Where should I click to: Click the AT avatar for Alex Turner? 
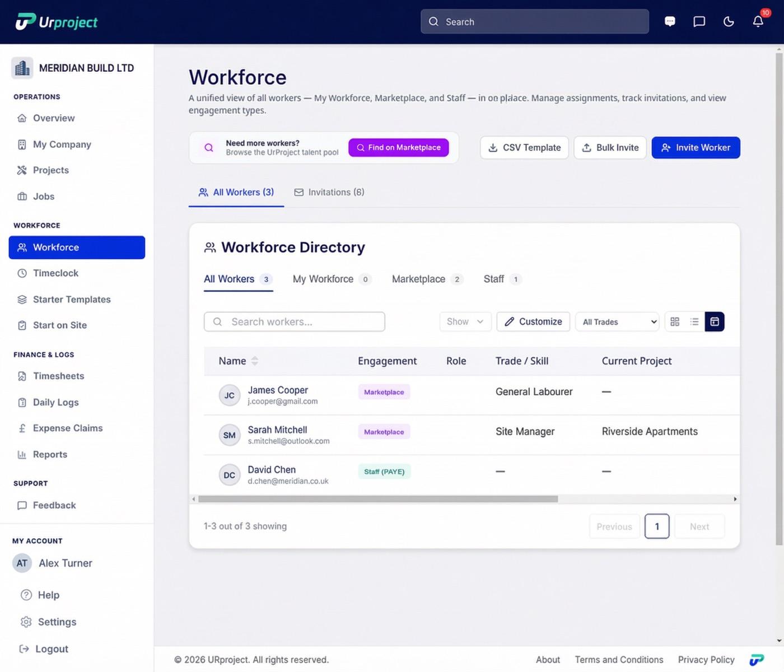click(x=22, y=563)
